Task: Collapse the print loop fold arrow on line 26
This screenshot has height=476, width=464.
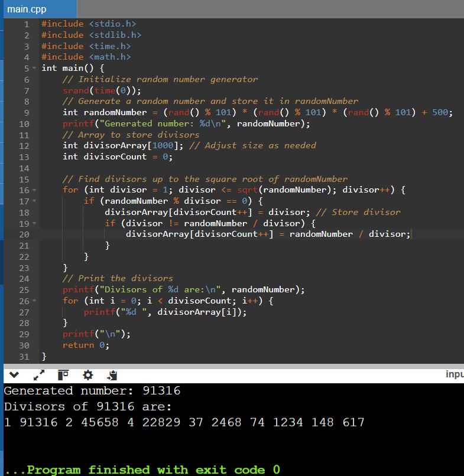Action: click(x=34, y=301)
